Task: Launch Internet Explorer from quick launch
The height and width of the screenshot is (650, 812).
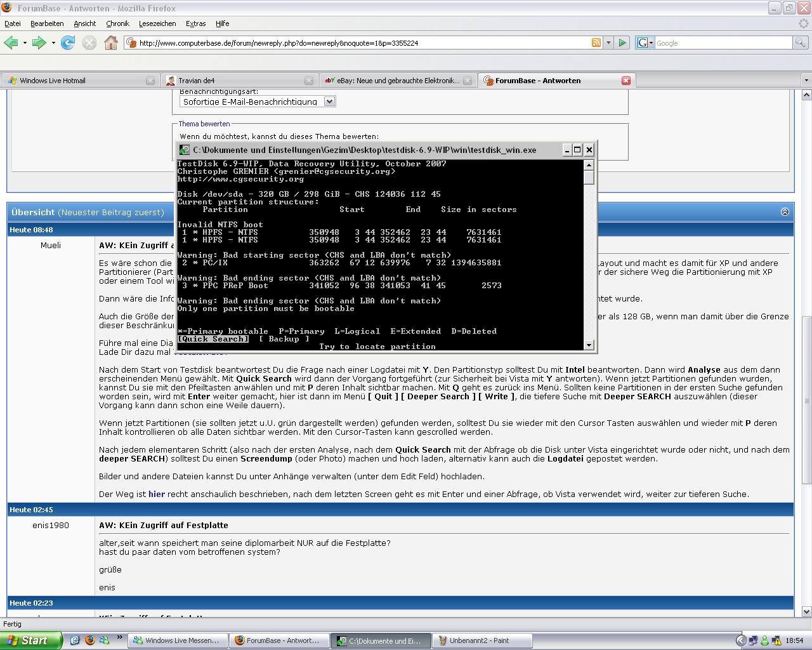Action: (75, 640)
